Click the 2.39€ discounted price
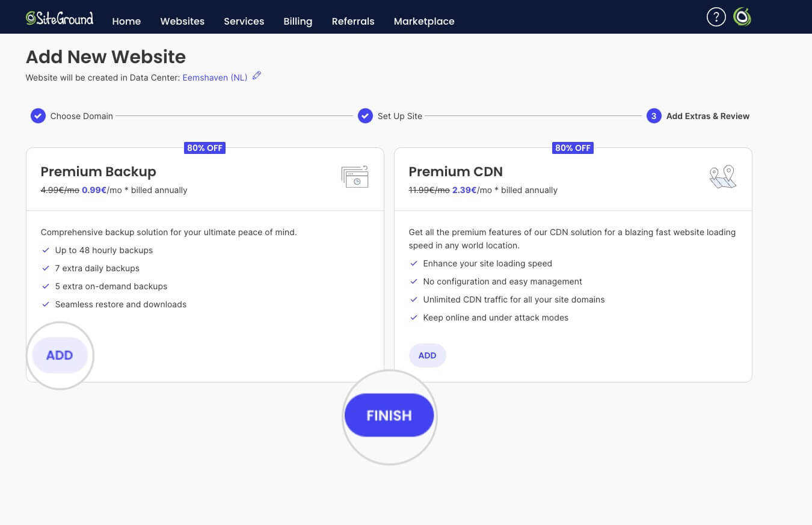The width and height of the screenshot is (812, 525). [464, 190]
